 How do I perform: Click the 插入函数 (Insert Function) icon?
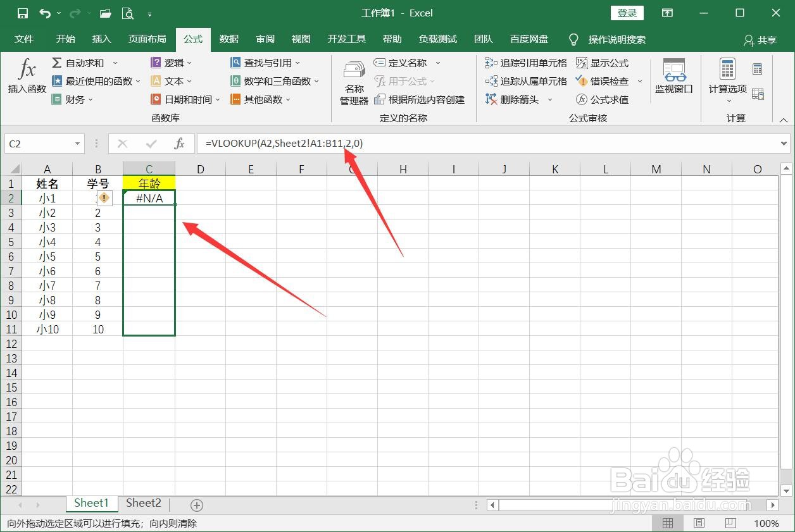pos(26,77)
